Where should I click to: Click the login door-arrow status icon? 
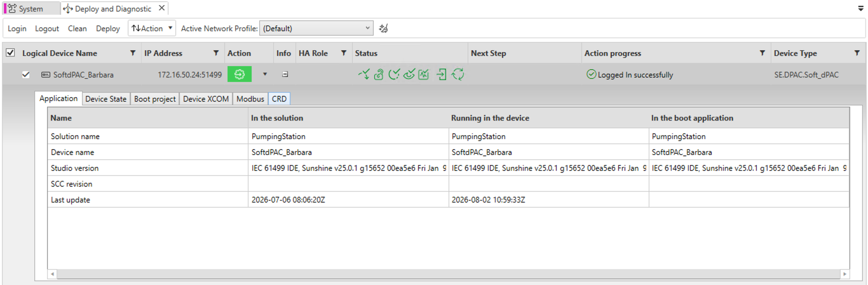[442, 74]
